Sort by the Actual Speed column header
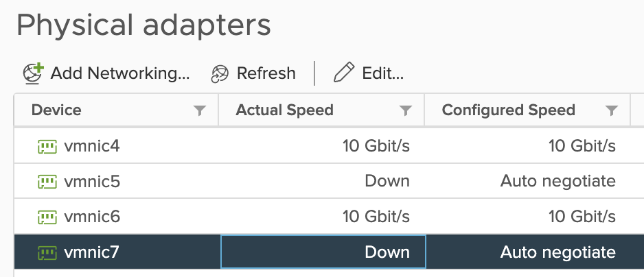644x277 pixels. [284, 110]
